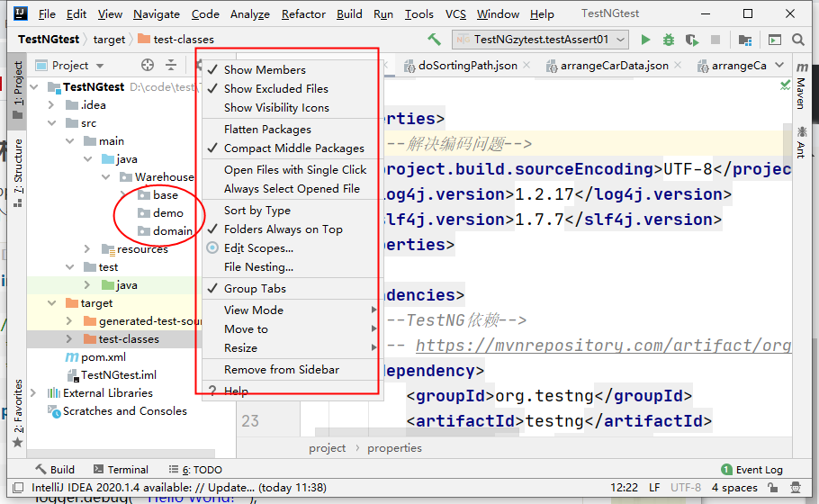Expand External Libraries node
Screen dimensions: 819x504
point(33,392)
